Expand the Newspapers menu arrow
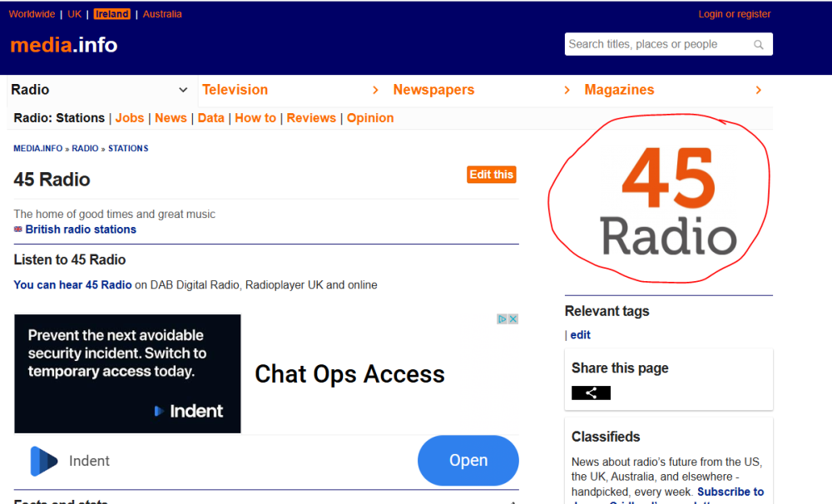Viewport: 832px width, 504px height. (567, 90)
